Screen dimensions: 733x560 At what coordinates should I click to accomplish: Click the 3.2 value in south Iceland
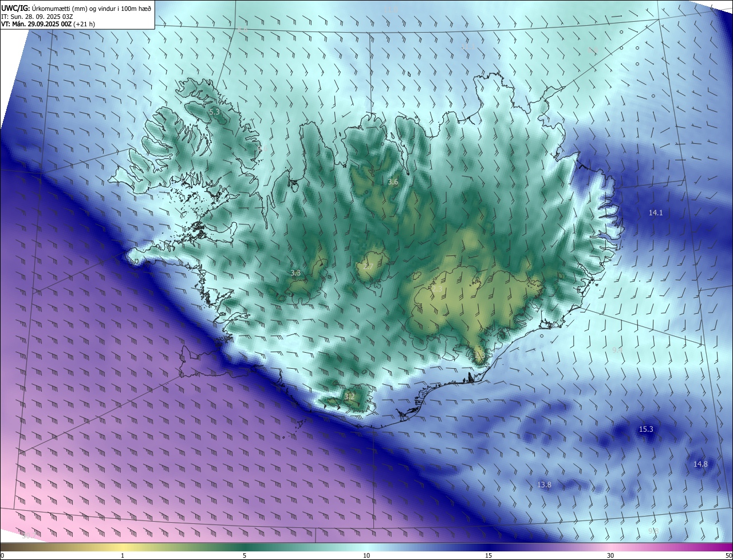coord(349,396)
